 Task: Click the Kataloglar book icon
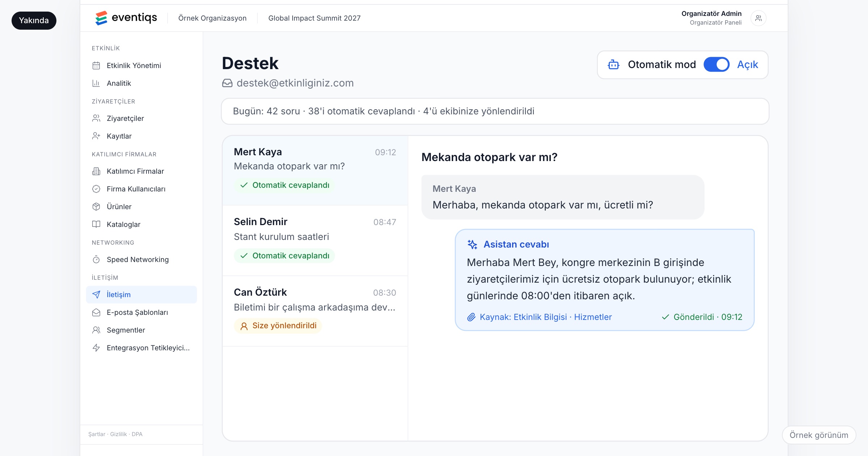[96, 224]
